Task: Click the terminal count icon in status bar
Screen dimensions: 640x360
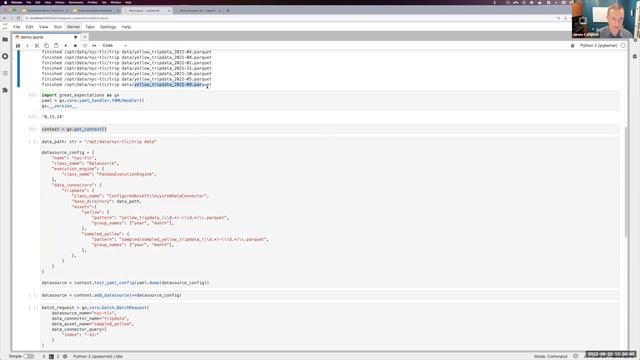Action: tap(51, 356)
